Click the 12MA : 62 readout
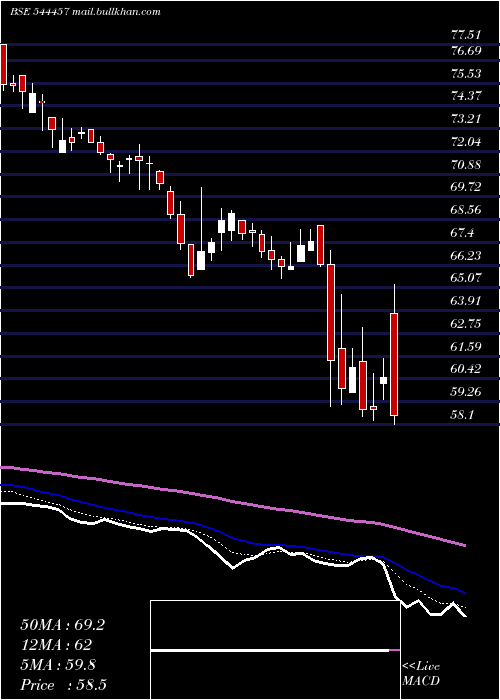This screenshot has height=700, width=500. pos(56,645)
